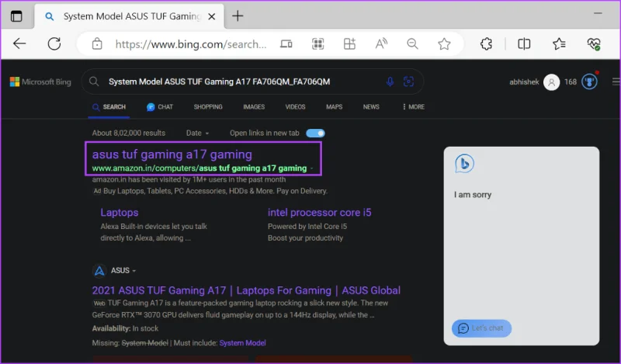This screenshot has height=364, width=621.
Task: Search using voice microphone icon
Action: tap(390, 81)
